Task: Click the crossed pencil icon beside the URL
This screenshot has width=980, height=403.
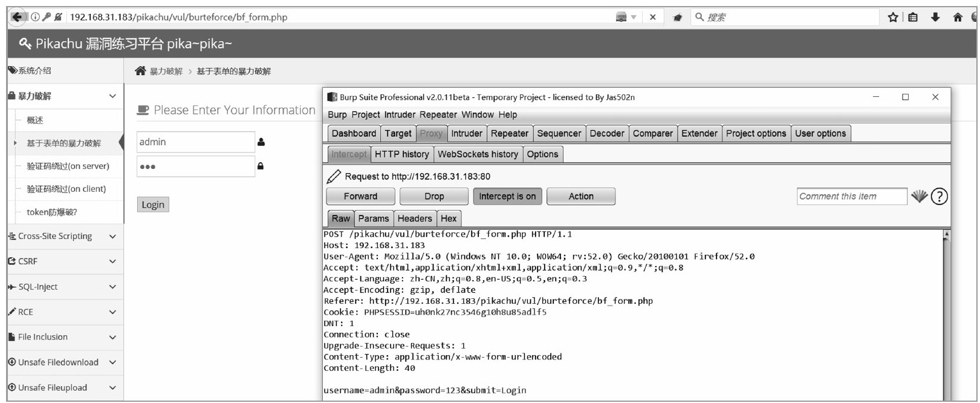Action: click(58, 17)
